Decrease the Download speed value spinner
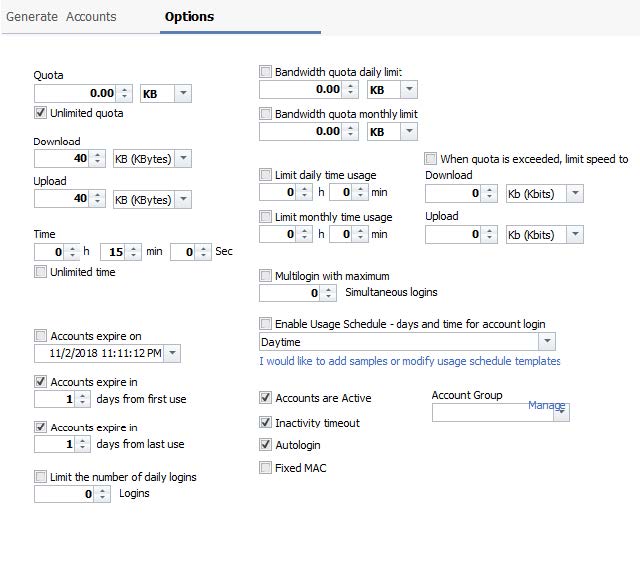Viewport: 640px width, 569px height. (97, 162)
